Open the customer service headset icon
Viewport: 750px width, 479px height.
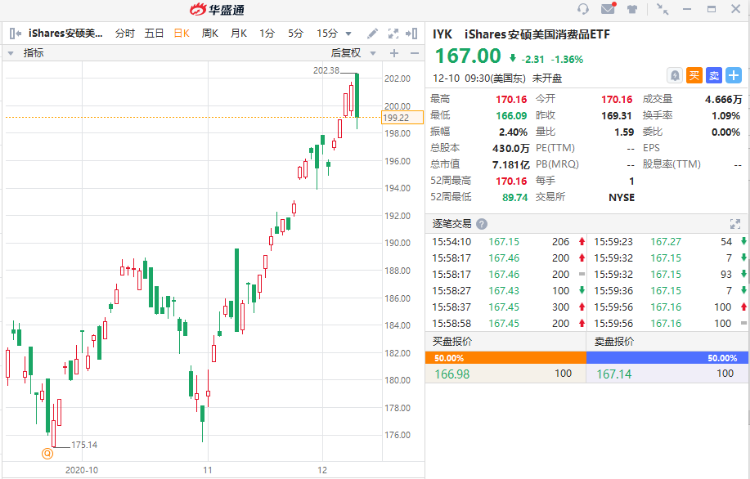pos(583,9)
